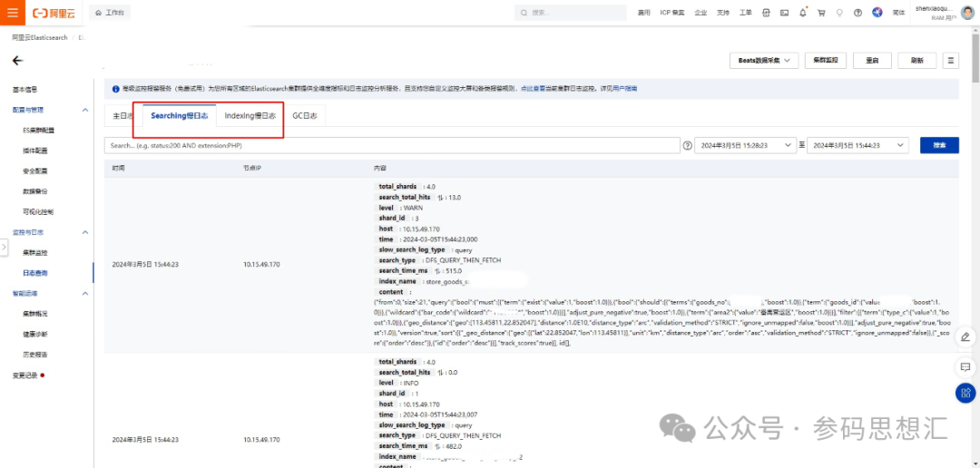Switch to the GC日志 tab
980x468 pixels.
click(304, 116)
